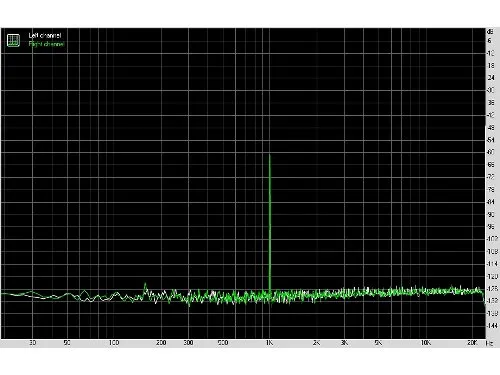Select the Left channel legend label
The height and width of the screenshot is (375, 500).
coord(45,35)
